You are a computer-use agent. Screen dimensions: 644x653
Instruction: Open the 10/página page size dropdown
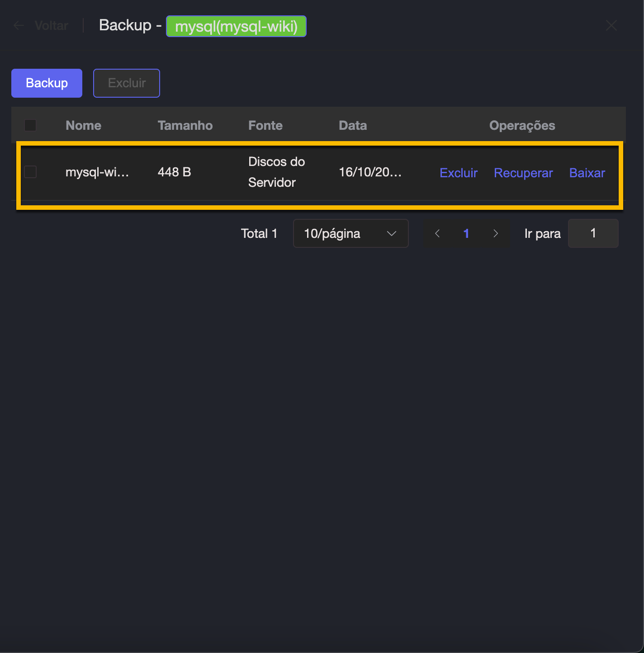(x=350, y=234)
